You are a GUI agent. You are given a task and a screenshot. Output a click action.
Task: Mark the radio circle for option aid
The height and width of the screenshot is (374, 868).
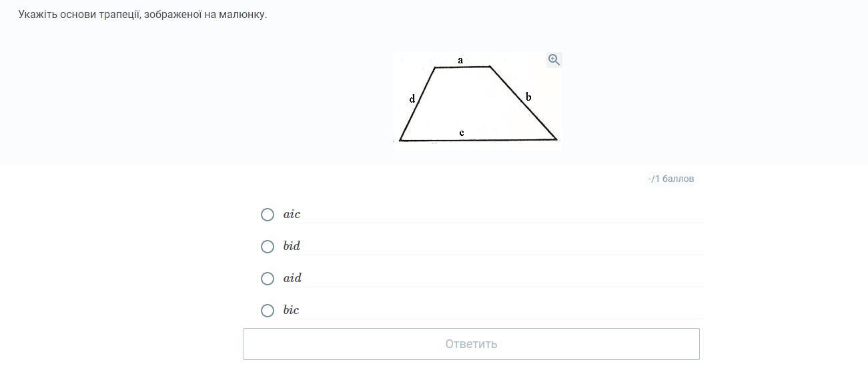tap(268, 279)
